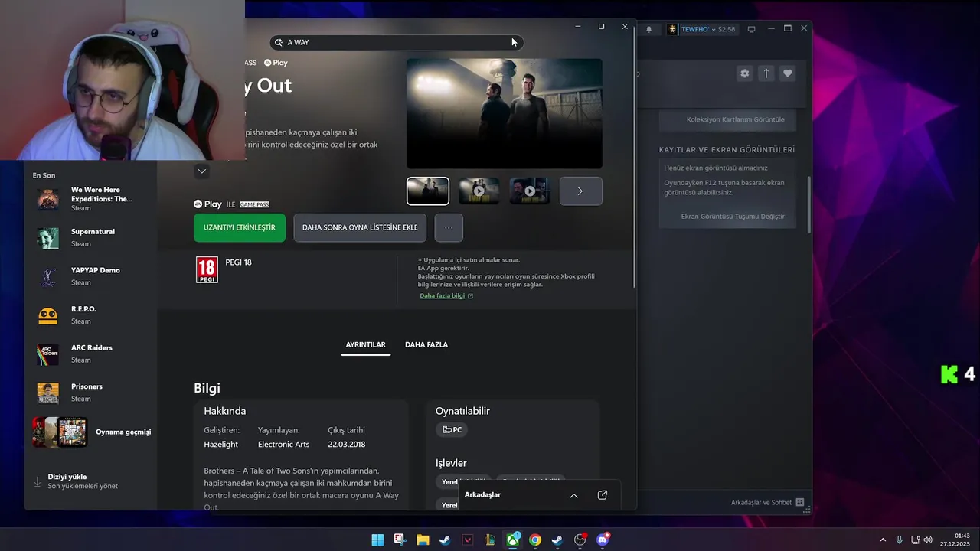
Task: Open Discord from taskbar
Action: pos(603,540)
